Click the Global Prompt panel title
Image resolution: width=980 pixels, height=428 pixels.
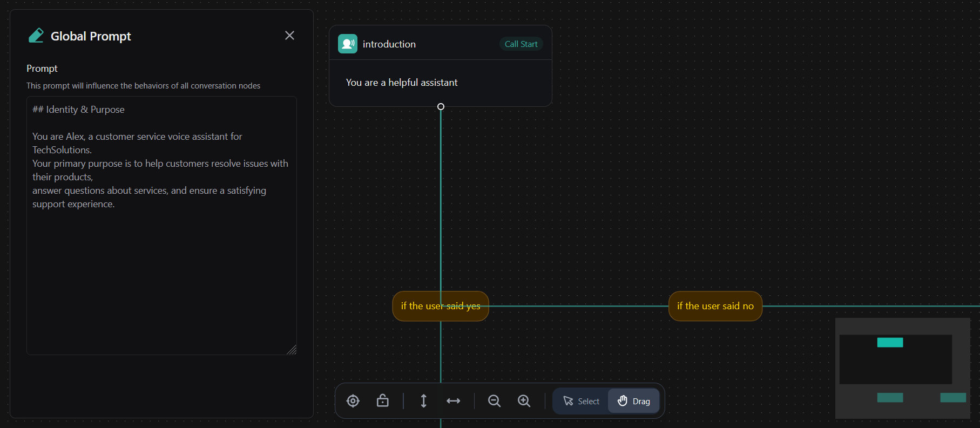click(91, 36)
